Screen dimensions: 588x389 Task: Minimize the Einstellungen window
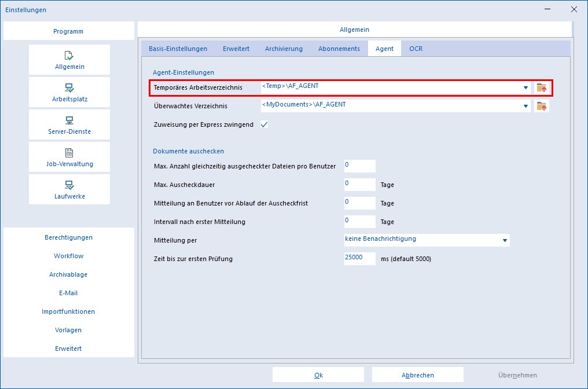click(x=547, y=9)
